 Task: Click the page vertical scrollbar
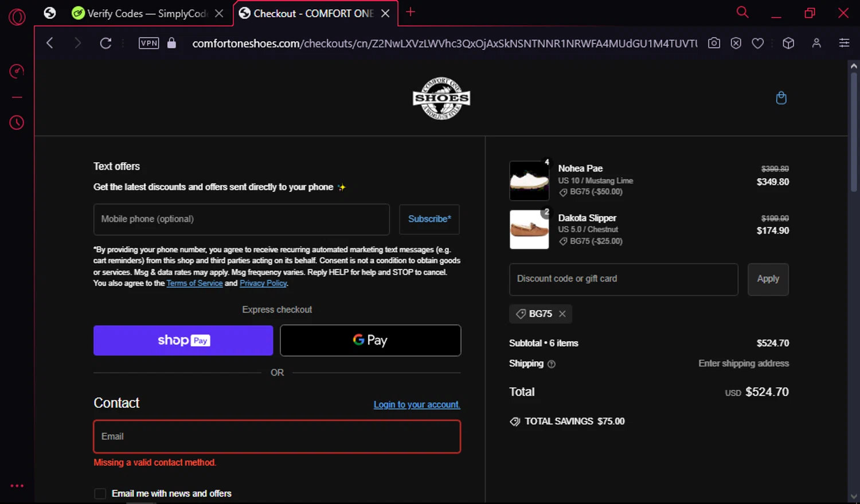854,132
